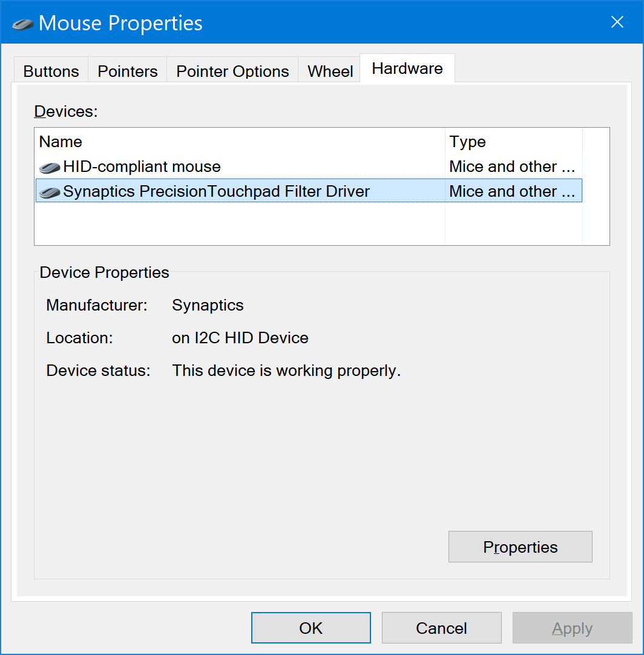
Task: Open the Pointer Options tab
Action: point(232,71)
